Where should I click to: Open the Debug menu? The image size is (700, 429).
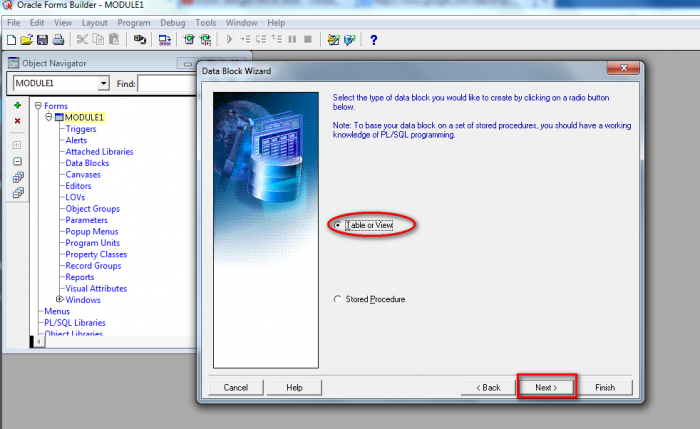click(x=173, y=23)
